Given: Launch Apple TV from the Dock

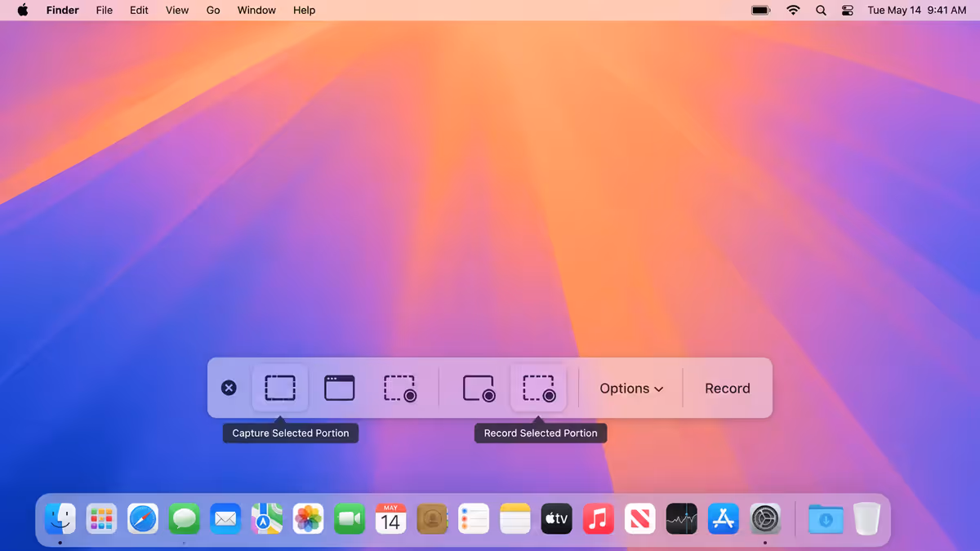Looking at the screenshot, I should point(557,518).
